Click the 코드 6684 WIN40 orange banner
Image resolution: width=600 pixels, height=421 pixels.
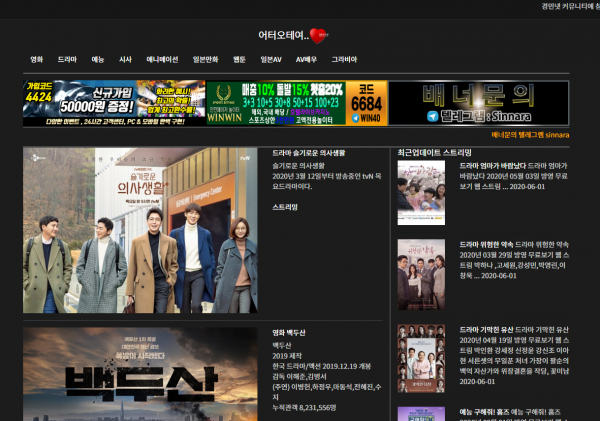pos(367,103)
